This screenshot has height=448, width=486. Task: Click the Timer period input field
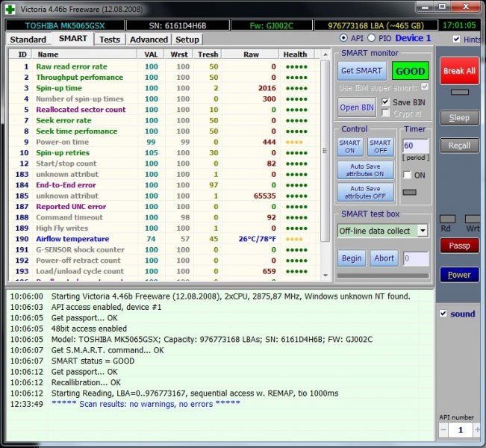415,146
